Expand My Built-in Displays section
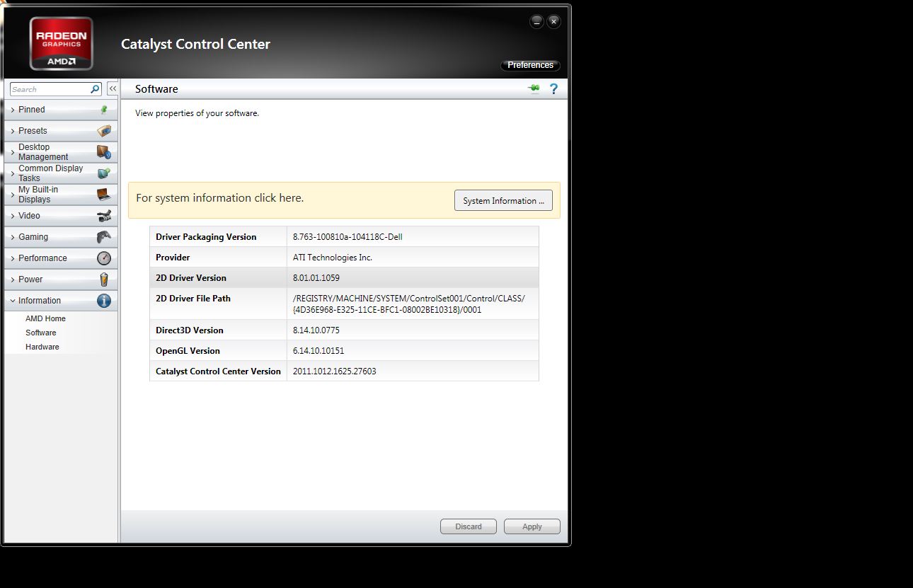Viewport: 913px width, 588px height. tap(13, 195)
